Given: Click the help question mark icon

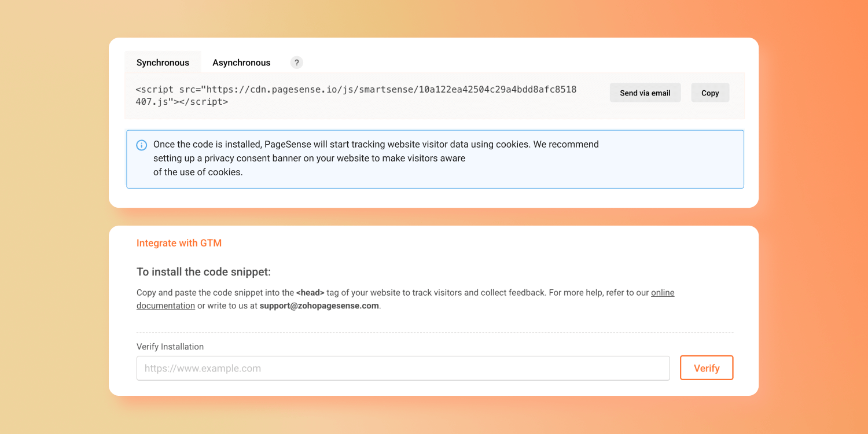Looking at the screenshot, I should pos(296,62).
